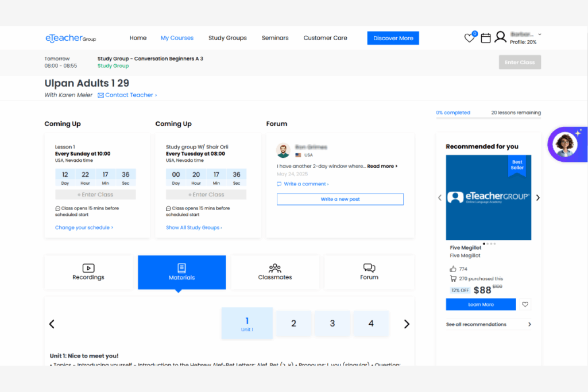This screenshot has width=588, height=392.
Task: Open My Courses menu item
Action: coord(177,38)
